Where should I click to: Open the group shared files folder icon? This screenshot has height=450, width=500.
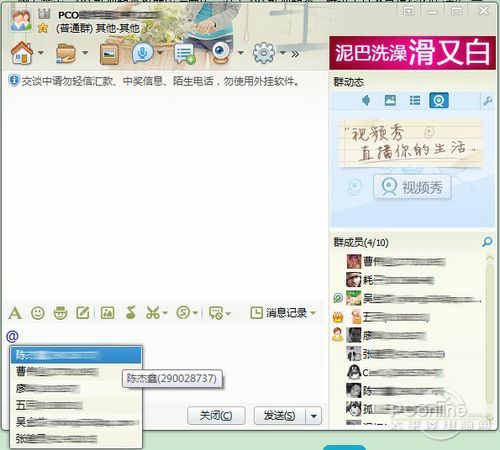tap(66, 53)
